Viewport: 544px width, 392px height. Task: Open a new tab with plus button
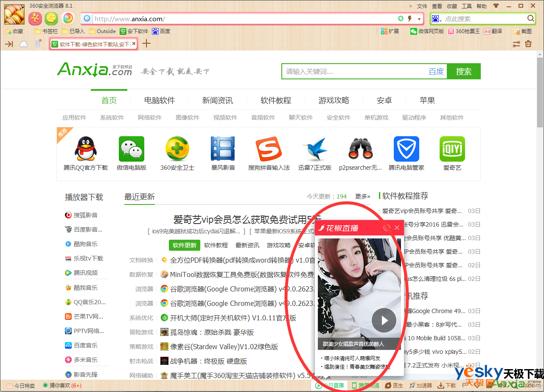pos(146,43)
